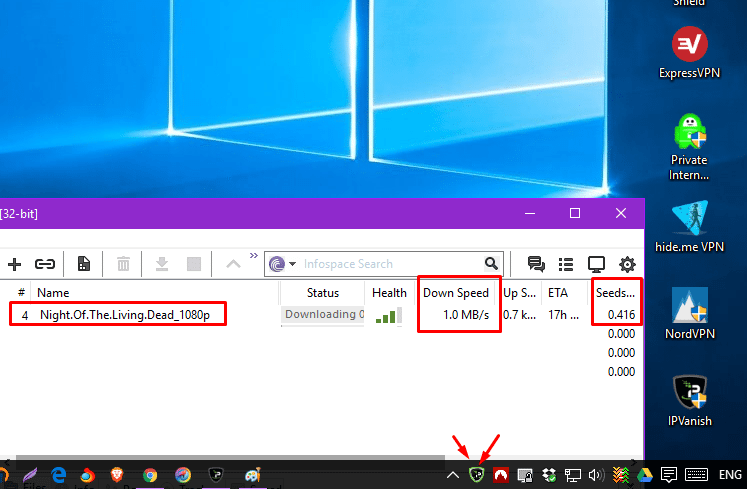Click the Dropbox tray icon
The width and height of the screenshot is (747, 489).
tap(549, 475)
